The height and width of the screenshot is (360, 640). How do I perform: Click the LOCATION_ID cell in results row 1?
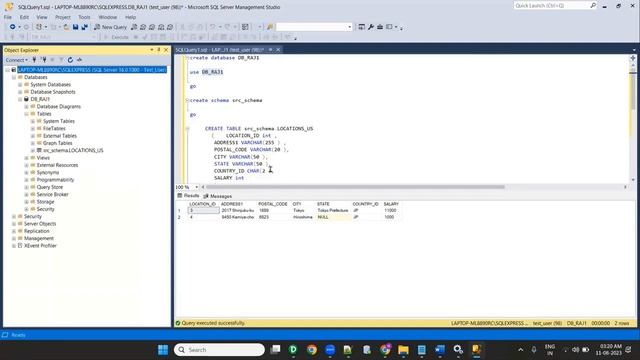(x=203, y=211)
